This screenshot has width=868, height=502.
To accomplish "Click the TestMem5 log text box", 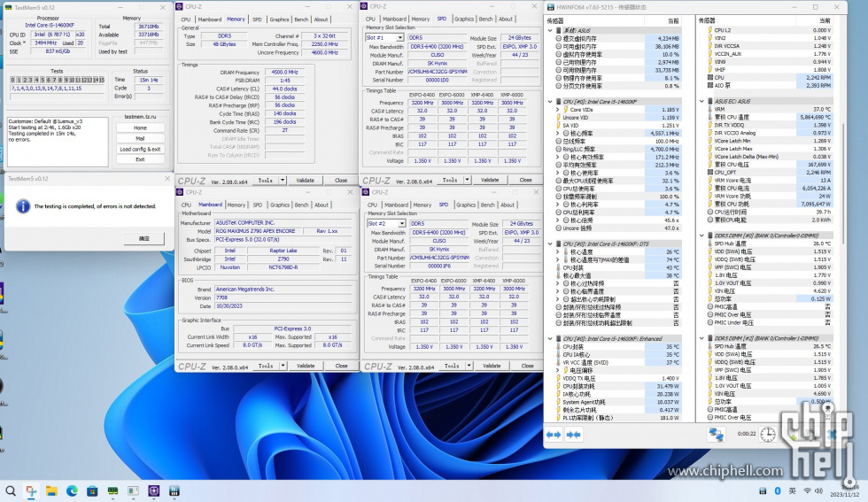I will pyautogui.click(x=58, y=141).
